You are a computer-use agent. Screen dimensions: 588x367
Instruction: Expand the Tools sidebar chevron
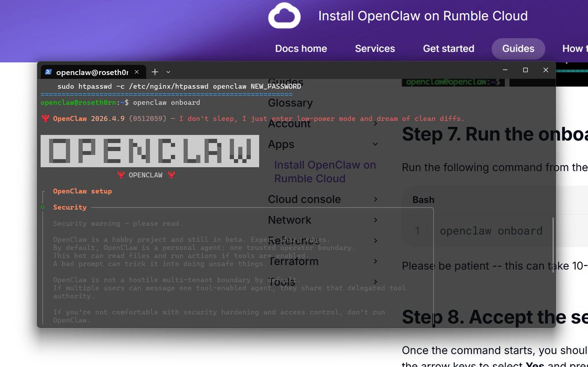tap(375, 282)
